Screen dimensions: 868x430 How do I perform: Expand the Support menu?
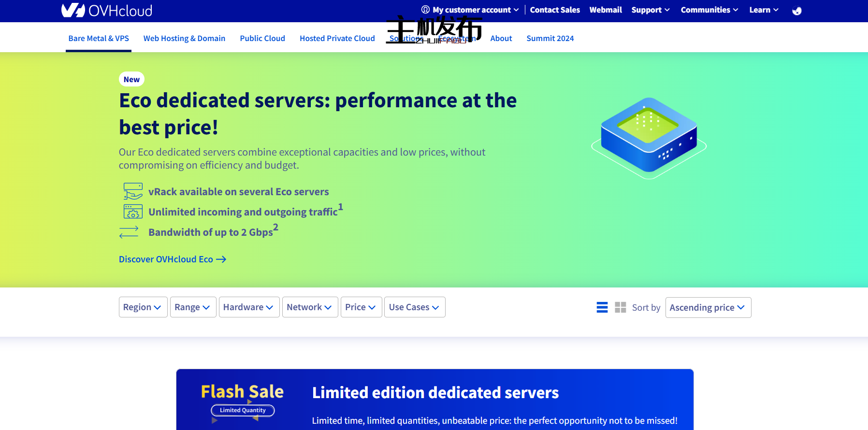[x=650, y=10]
